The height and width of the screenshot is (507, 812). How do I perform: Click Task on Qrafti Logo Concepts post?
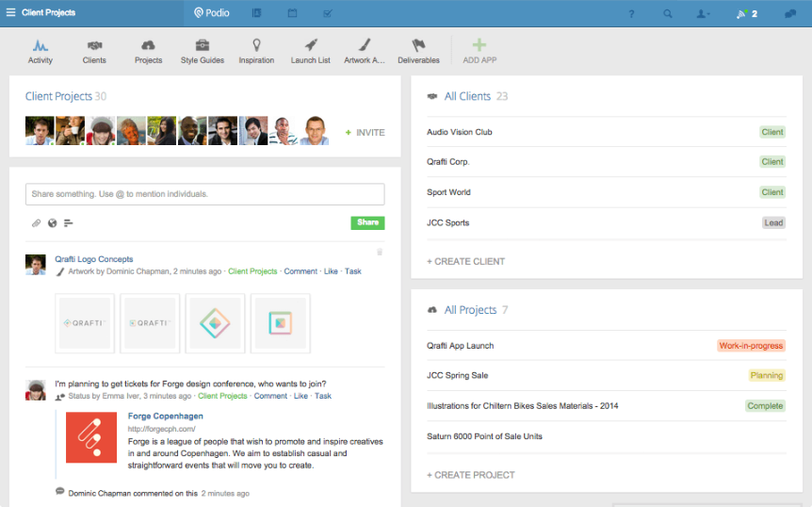(353, 271)
